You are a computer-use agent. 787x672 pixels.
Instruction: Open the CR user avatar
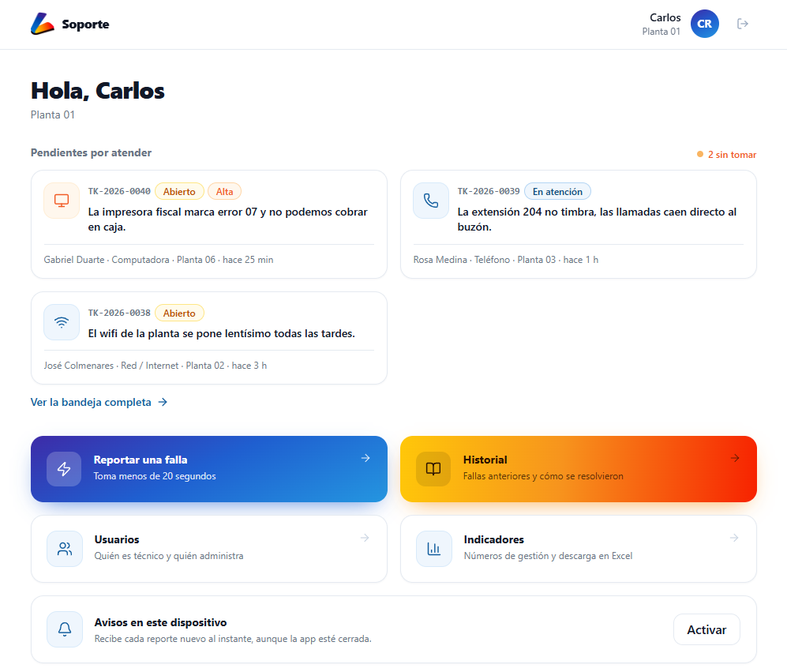pos(704,24)
